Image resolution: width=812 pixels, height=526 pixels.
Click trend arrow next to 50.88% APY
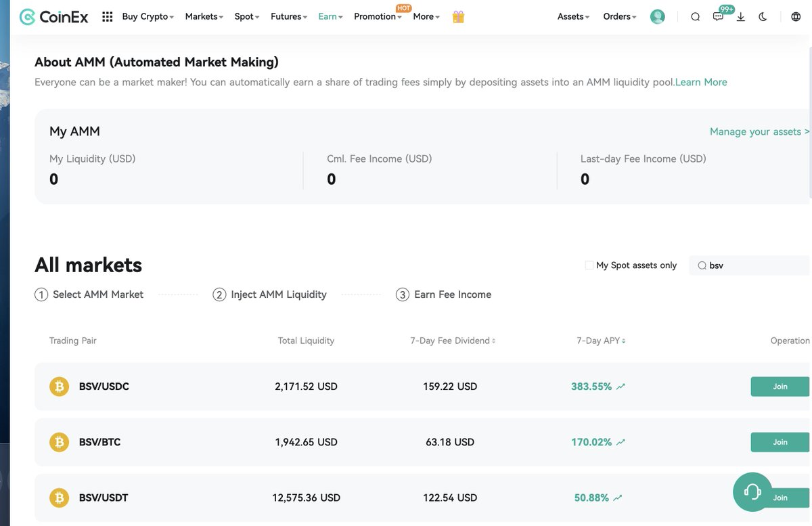tap(617, 498)
